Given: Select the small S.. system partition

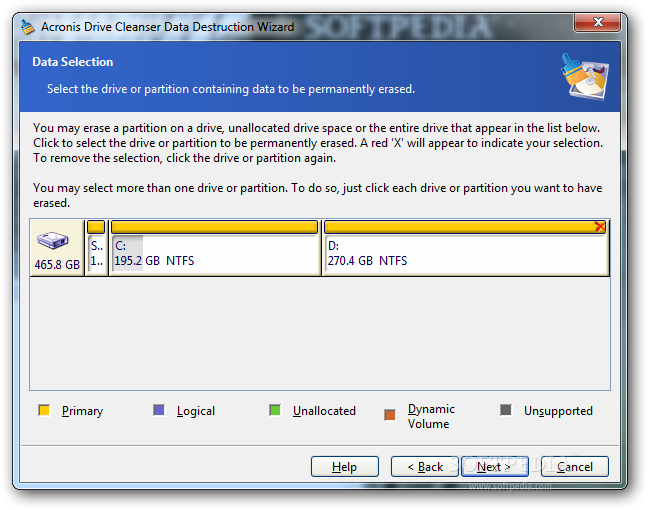Looking at the screenshot, I should 96,248.
